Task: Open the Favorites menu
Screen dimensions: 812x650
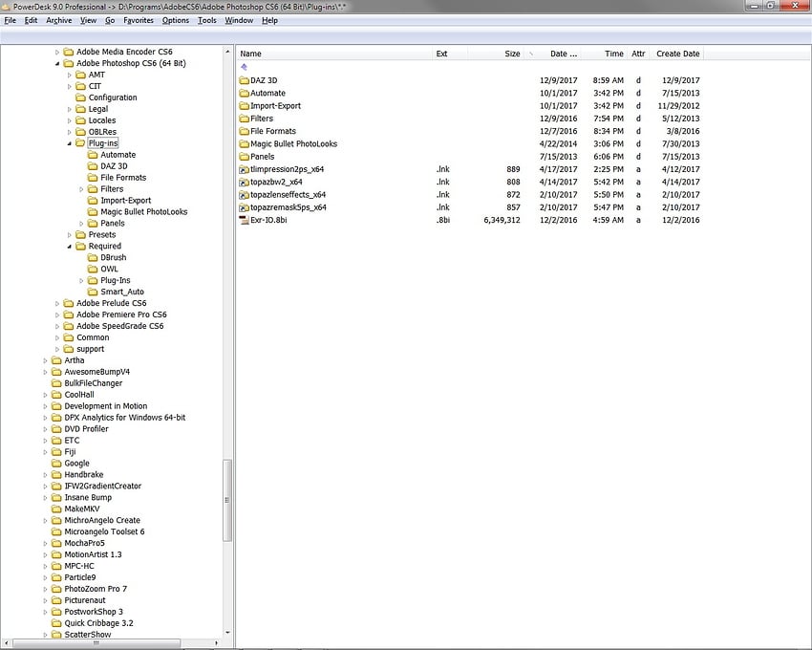Action: point(139,20)
